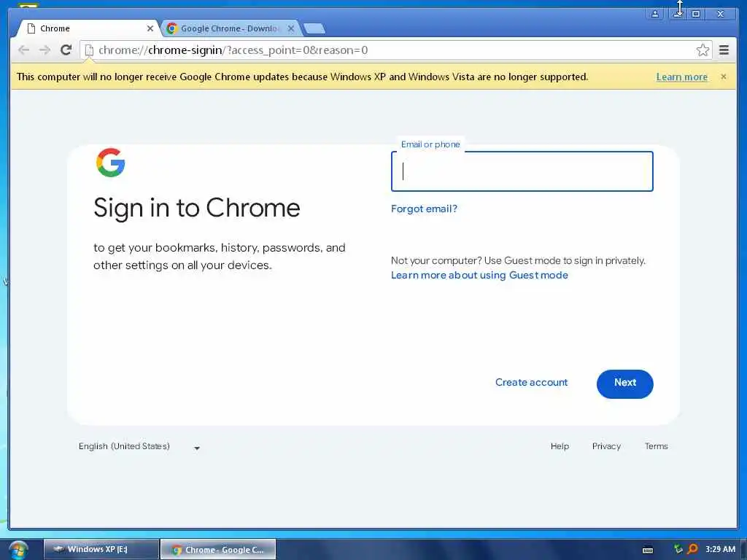Click Create account
This screenshot has width=747, height=560.
pyautogui.click(x=531, y=382)
